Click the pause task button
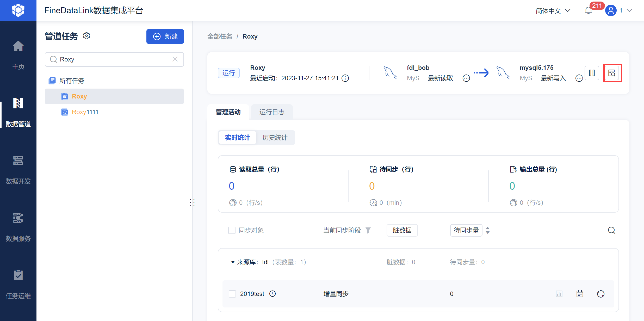 [592, 73]
